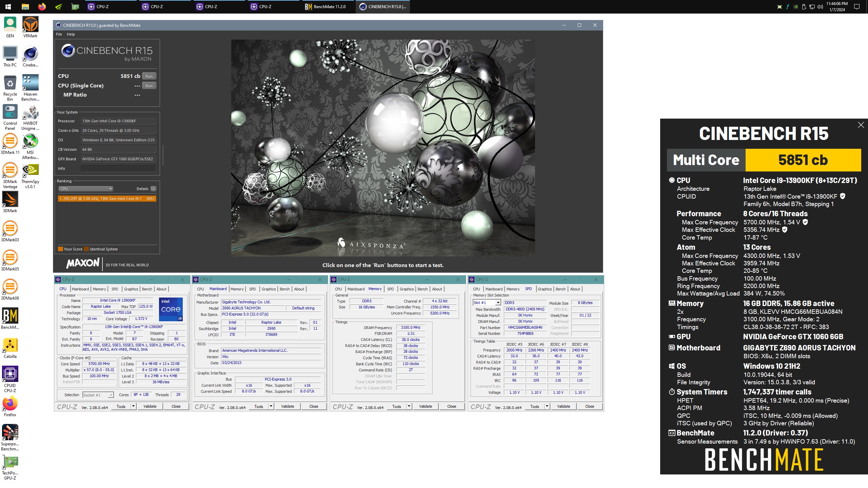The width and height of the screenshot is (868, 488).
Task: Click the volume icon in system tray
Action: 820,6
